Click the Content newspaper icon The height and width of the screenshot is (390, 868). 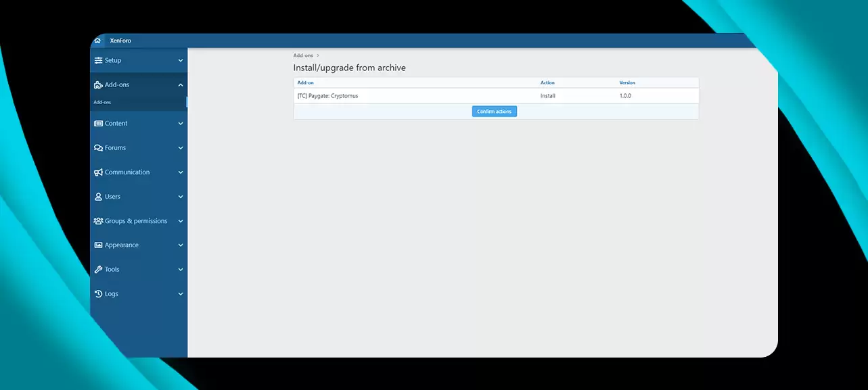click(x=98, y=124)
